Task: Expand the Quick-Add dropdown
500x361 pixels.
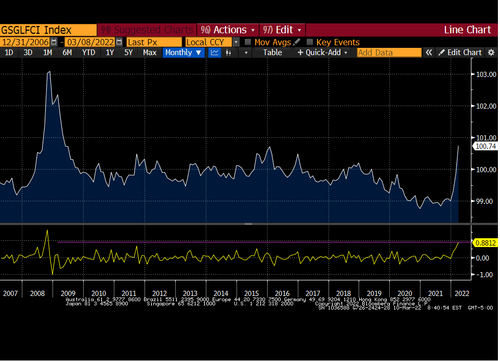Action: pyautogui.click(x=323, y=53)
